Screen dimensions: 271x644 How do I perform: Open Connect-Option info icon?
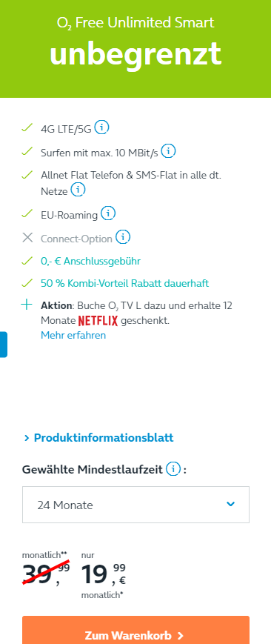123,237
